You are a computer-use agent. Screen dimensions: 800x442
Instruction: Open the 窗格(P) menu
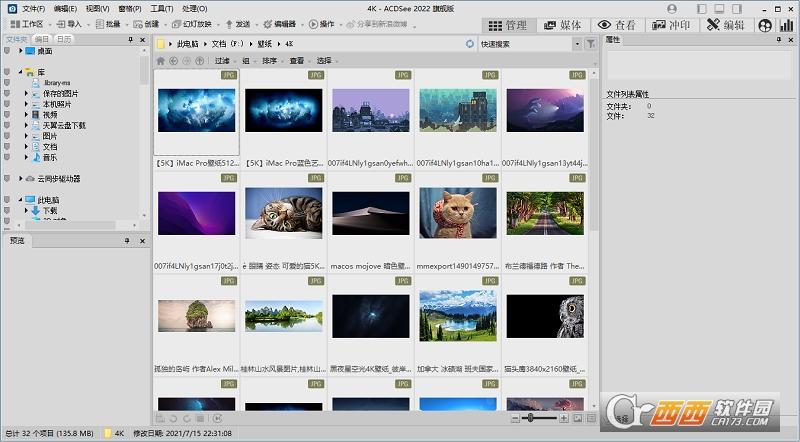point(130,9)
